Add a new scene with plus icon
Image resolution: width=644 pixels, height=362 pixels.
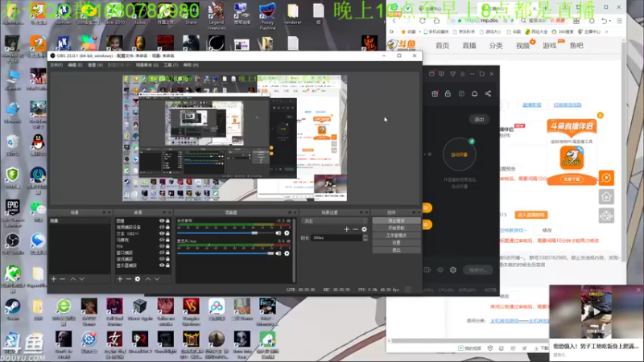53,278
